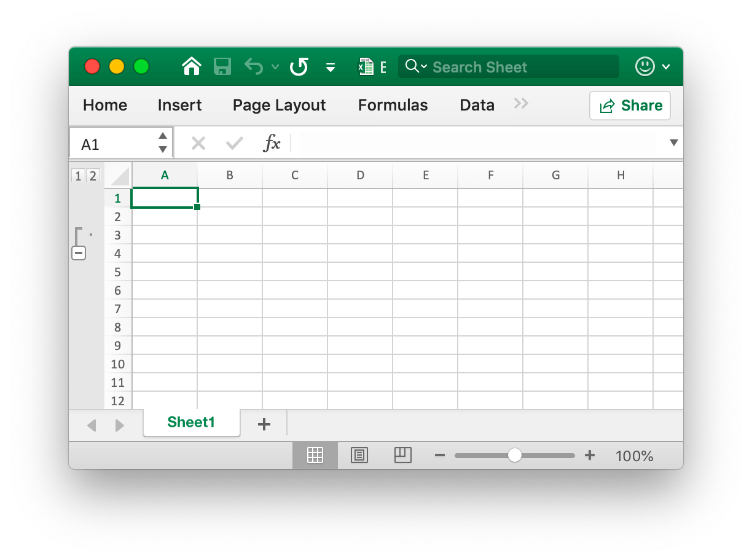Switch to Normal view grid icon

click(315, 455)
